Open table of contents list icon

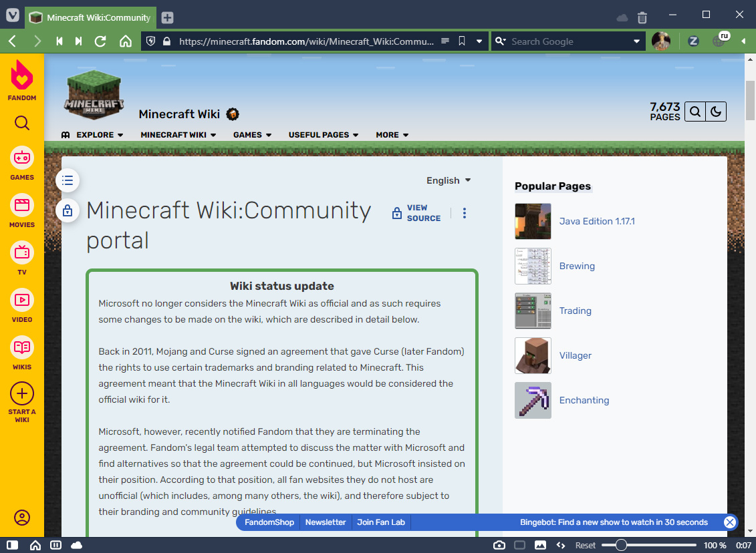[x=68, y=180]
